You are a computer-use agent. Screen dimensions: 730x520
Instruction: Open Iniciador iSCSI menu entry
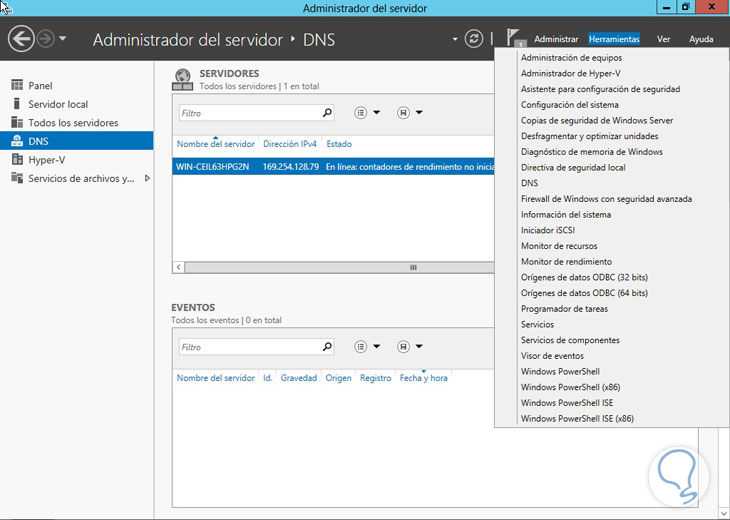click(548, 230)
